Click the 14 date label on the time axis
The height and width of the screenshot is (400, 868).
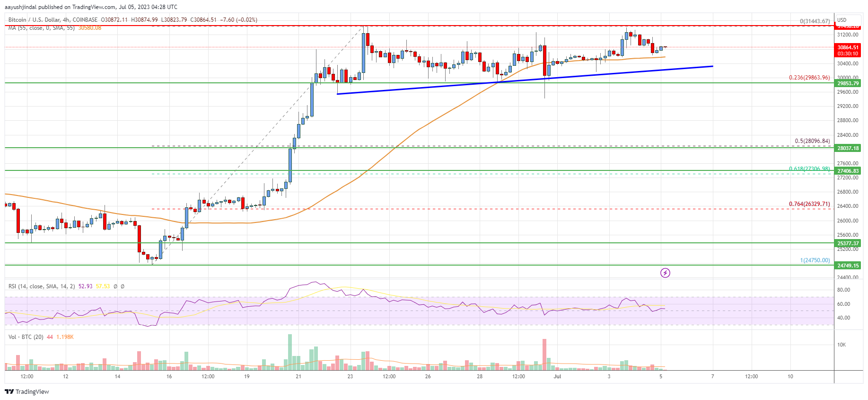pos(117,376)
